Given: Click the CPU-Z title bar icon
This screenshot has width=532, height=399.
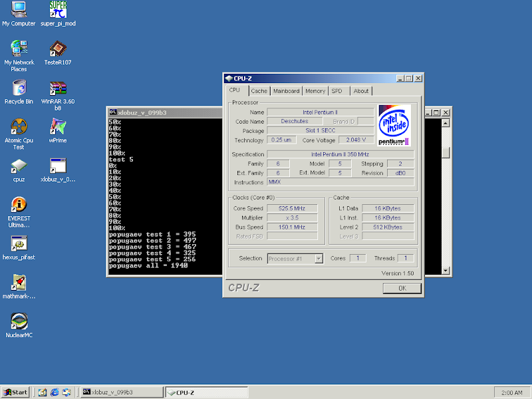Looking at the screenshot, I should (229, 78).
